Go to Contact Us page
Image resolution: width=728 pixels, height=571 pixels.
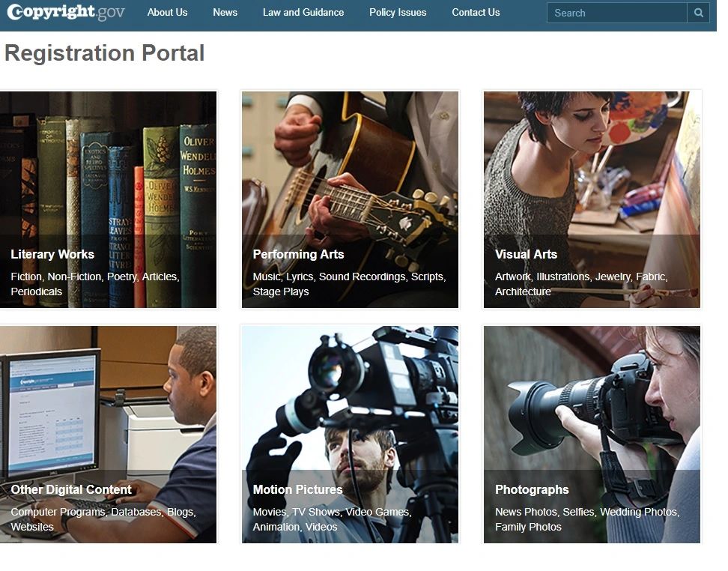pos(476,12)
